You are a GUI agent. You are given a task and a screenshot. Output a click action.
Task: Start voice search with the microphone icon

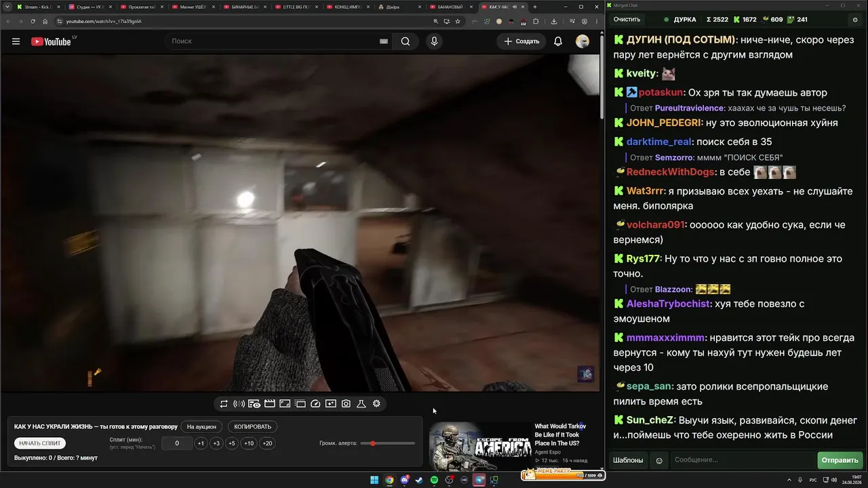point(434,41)
